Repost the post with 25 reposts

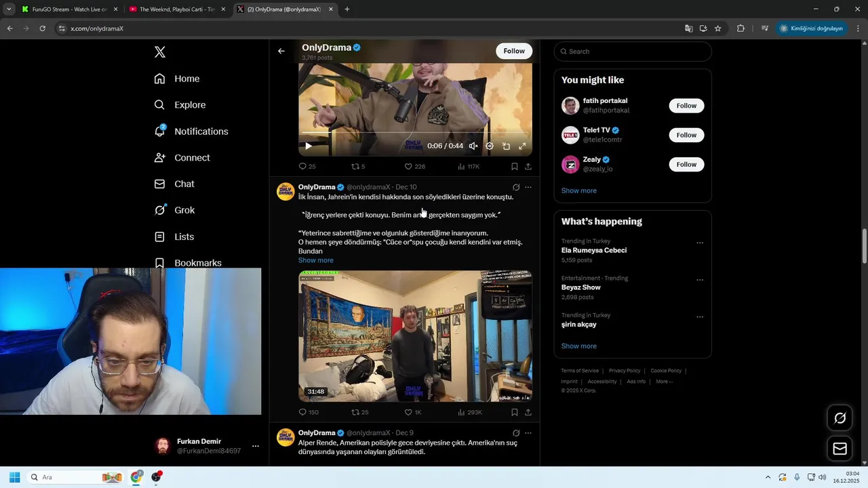(x=359, y=412)
